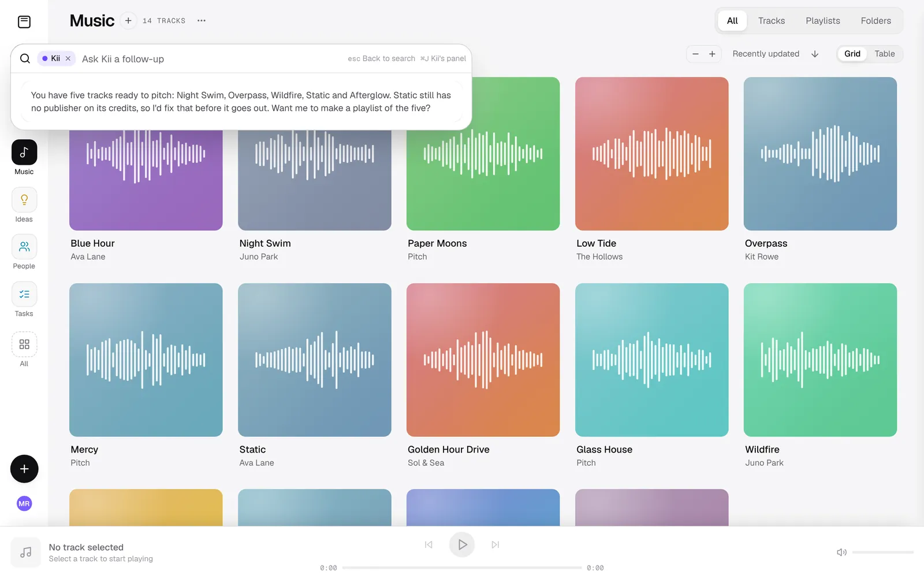Screen dimensions: 924x578
Task: Seek on the playback progress bar
Action: click(x=462, y=568)
